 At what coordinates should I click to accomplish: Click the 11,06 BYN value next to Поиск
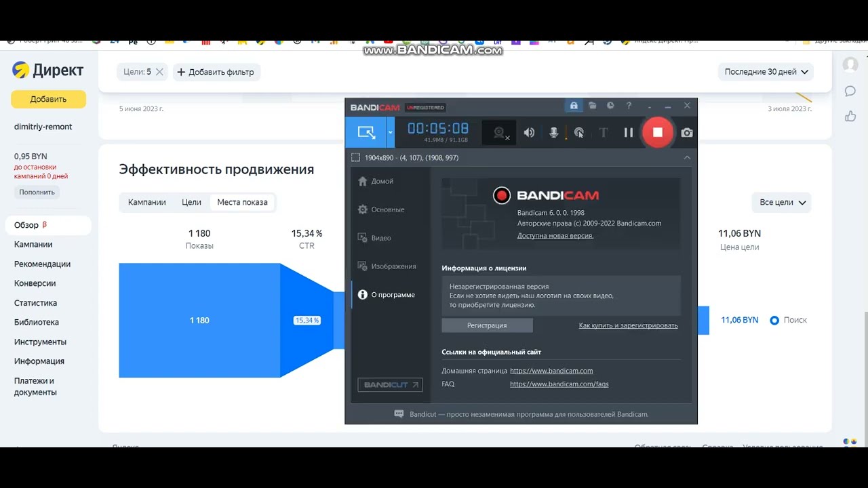pos(740,320)
